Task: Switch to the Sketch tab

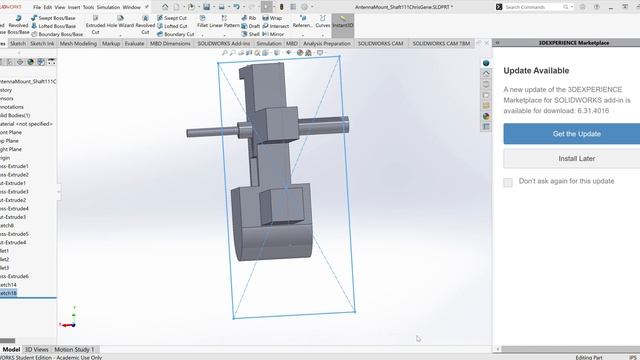Action: 18,43
